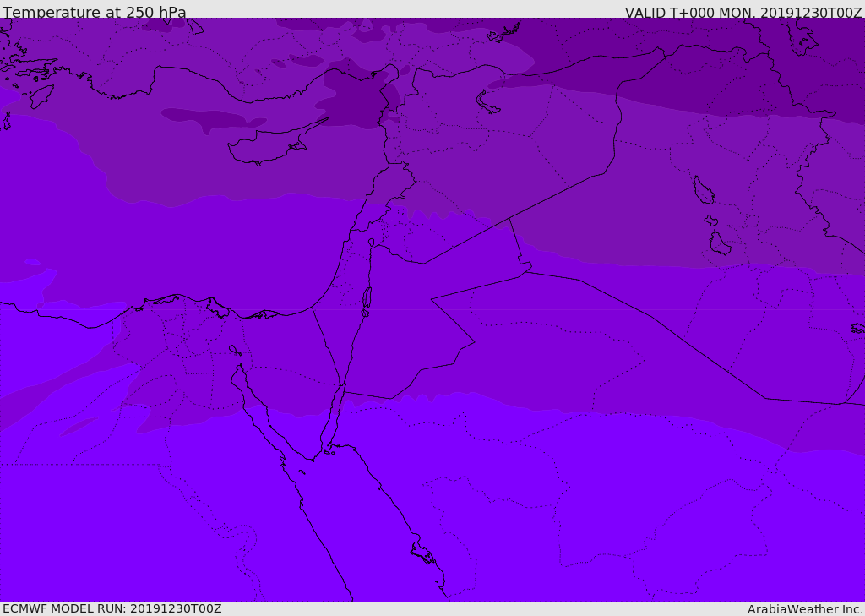Click the 'VALID T+000 MON. 20191230T00Z' label

(743, 12)
